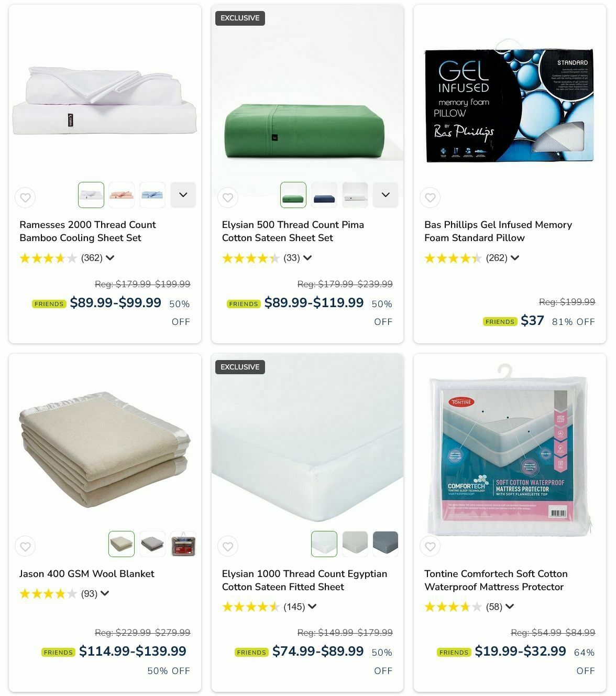This screenshot has height=696, width=616.
Task: Add Ramesses sheet set to wishlist heart
Action: click(25, 198)
